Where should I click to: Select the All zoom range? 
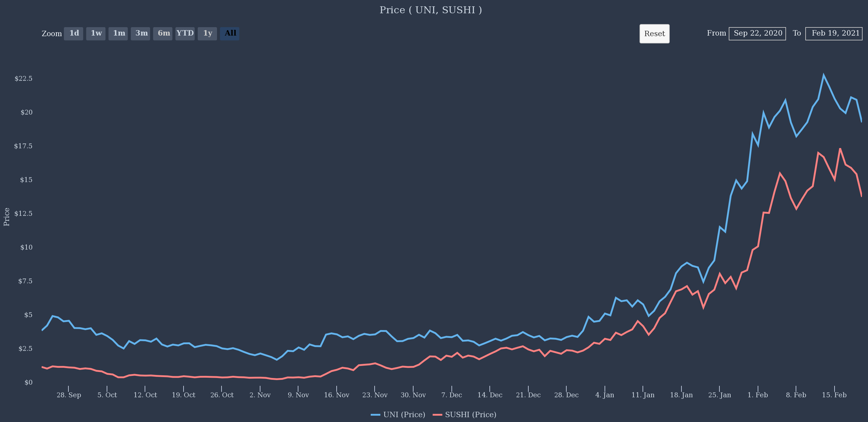pos(230,33)
